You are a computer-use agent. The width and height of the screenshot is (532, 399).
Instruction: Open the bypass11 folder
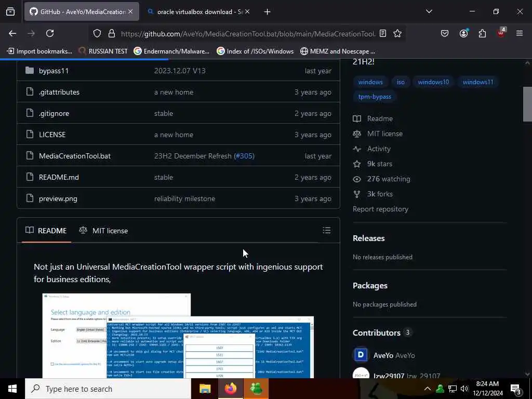54,71
